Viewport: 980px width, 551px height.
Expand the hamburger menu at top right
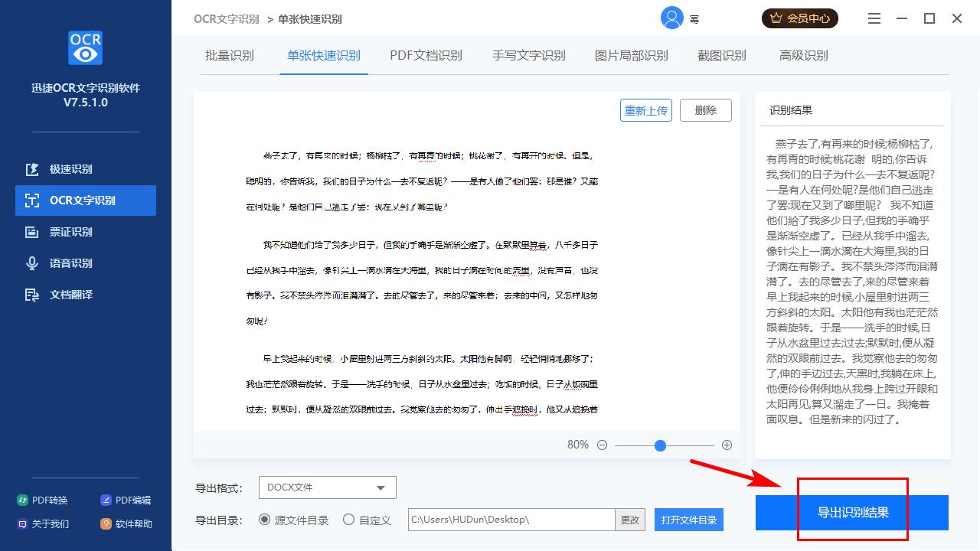pyautogui.click(x=874, y=18)
